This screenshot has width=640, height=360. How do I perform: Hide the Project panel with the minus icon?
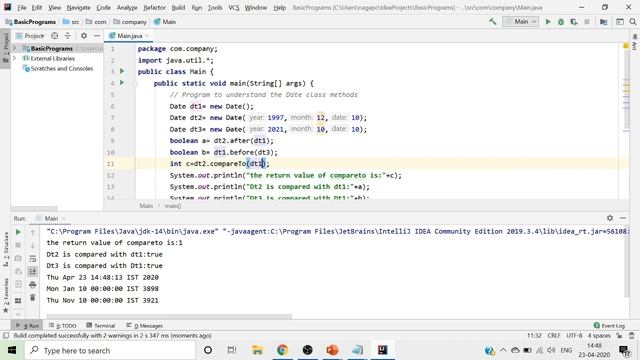[x=97, y=36]
